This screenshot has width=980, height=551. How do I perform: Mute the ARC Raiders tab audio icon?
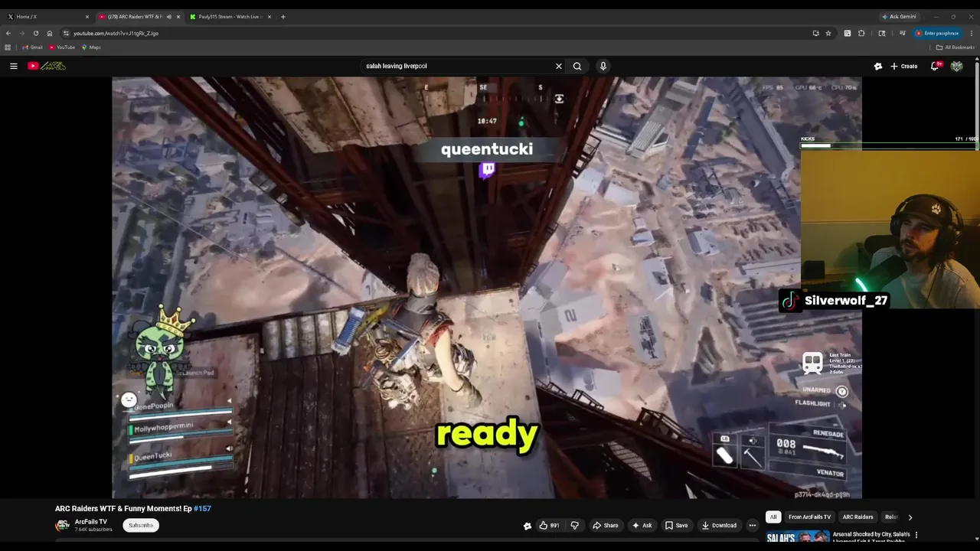169,16
